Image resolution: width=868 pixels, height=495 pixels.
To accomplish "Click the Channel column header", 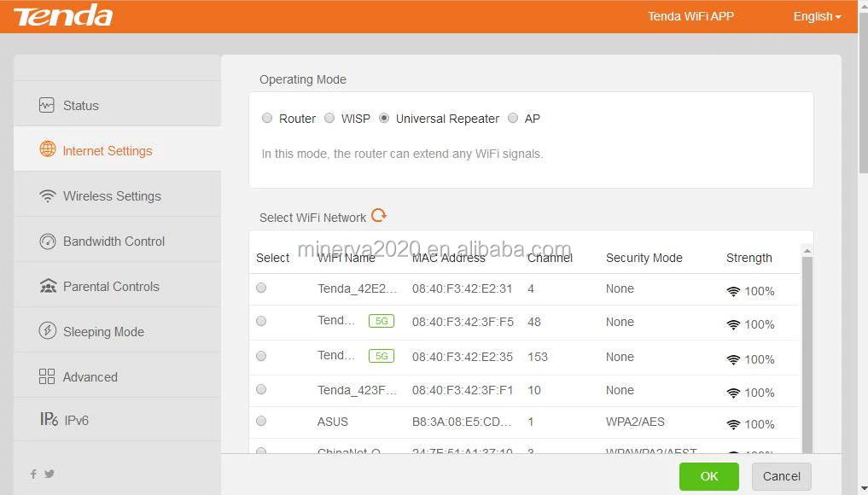I will (x=550, y=258).
